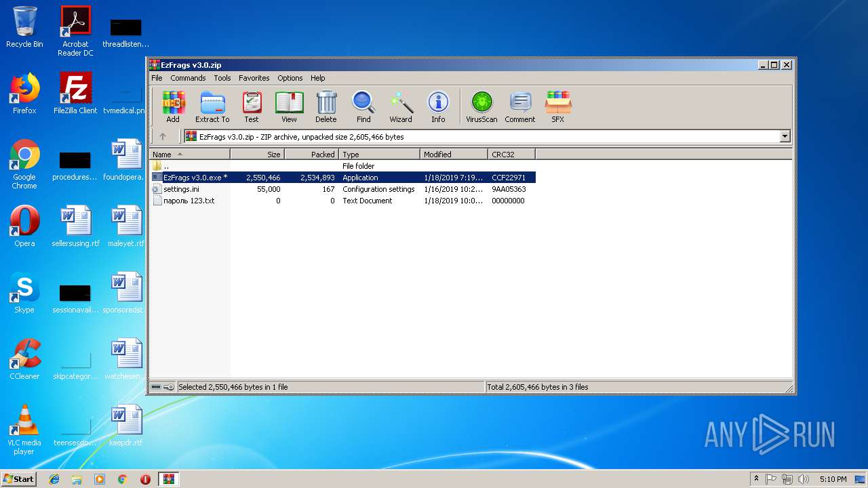Screen dimensions: 868x488
Task: Open the Extract To tool
Action: [x=212, y=107]
